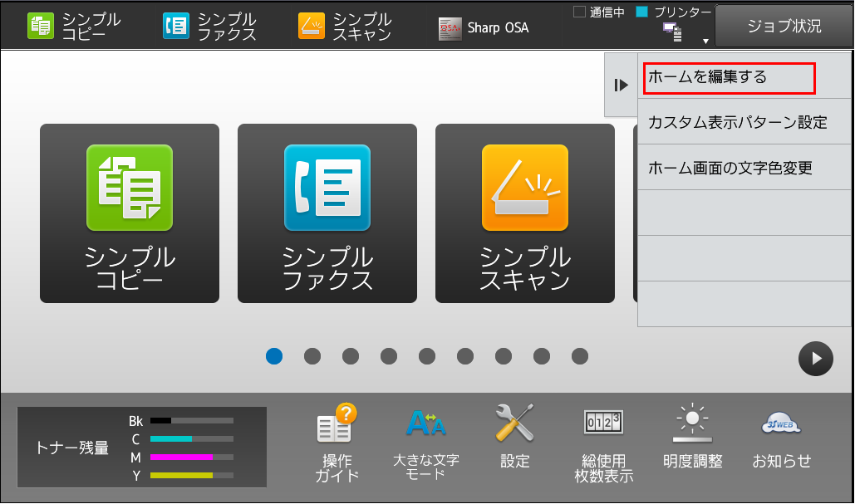855x504 pixels.
Task: Click the 通信中 status indicator box
Action: pyautogui.click(x=579, y=12)
